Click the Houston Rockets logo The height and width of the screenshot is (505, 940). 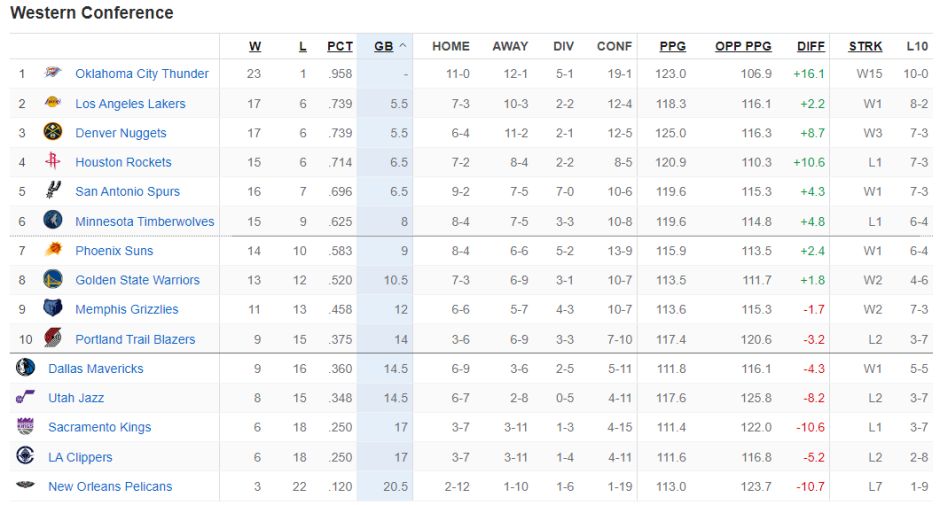click(53, 161)
